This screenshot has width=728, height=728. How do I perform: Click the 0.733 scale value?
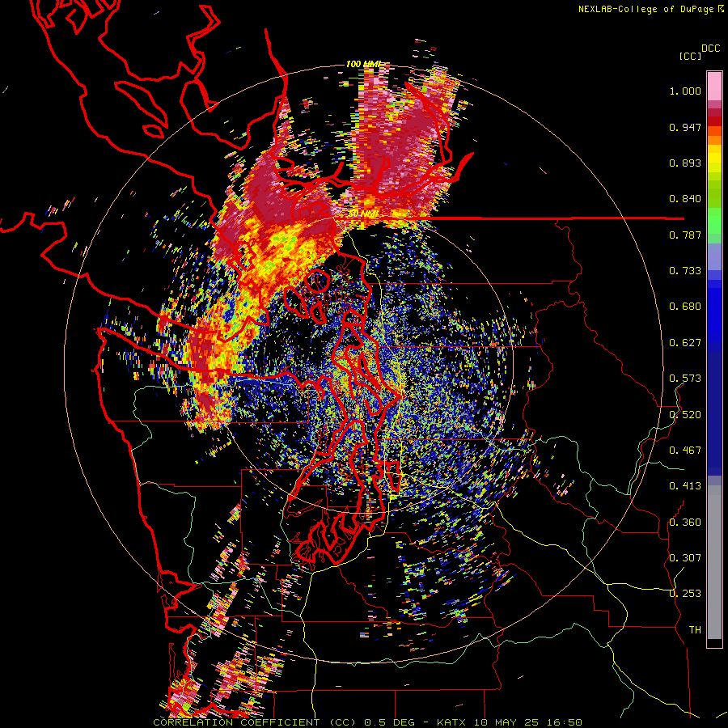point(685,271)
